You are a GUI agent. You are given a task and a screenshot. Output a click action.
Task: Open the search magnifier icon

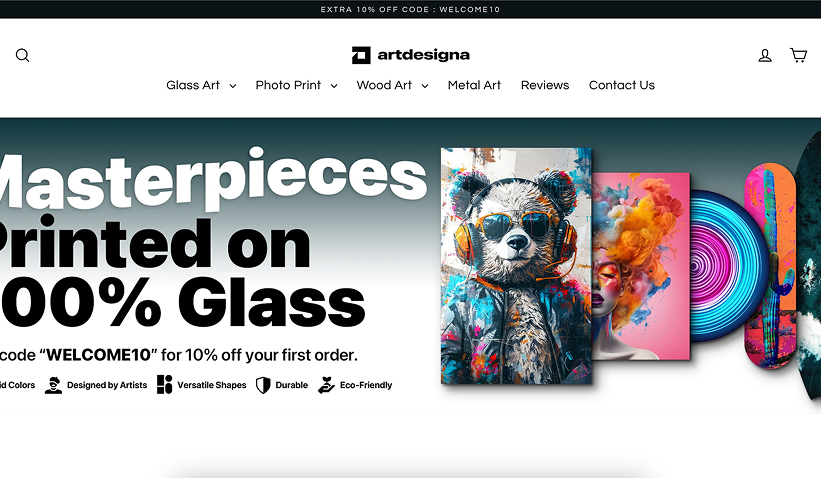pos(23,55)
